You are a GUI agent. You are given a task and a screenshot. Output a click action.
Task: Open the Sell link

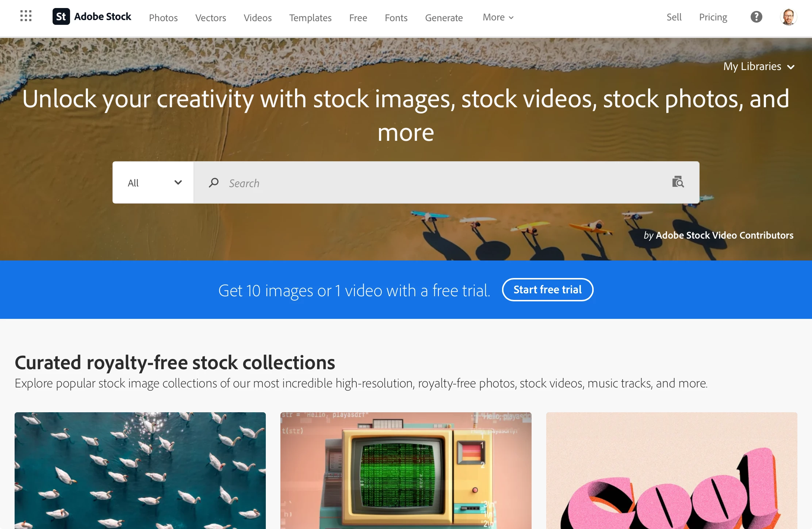tap(674, 17)
